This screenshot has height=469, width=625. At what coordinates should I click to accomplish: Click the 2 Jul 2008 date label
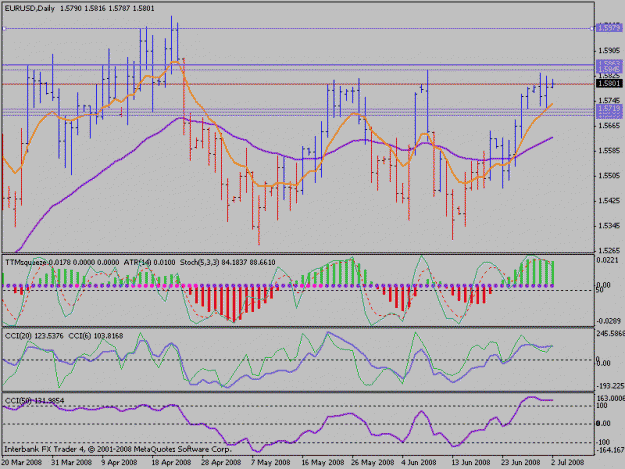pyautogui.click(x=568, y=462)
